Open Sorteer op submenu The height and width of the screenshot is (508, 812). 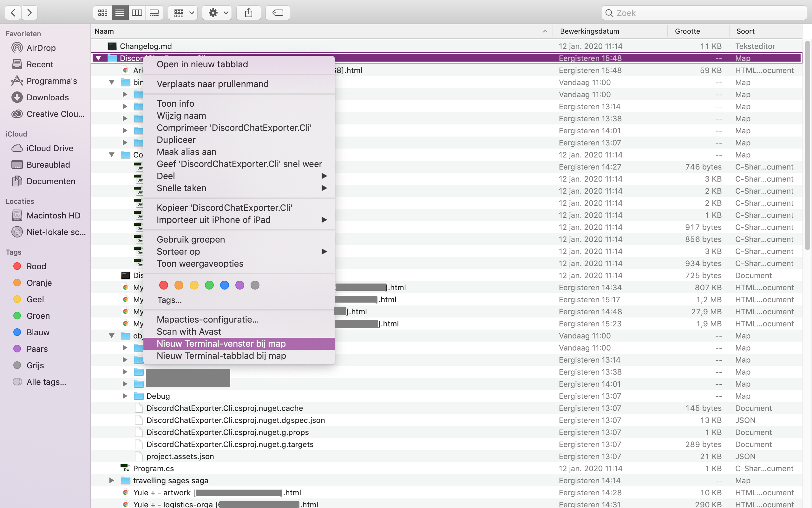click(239, 252)
